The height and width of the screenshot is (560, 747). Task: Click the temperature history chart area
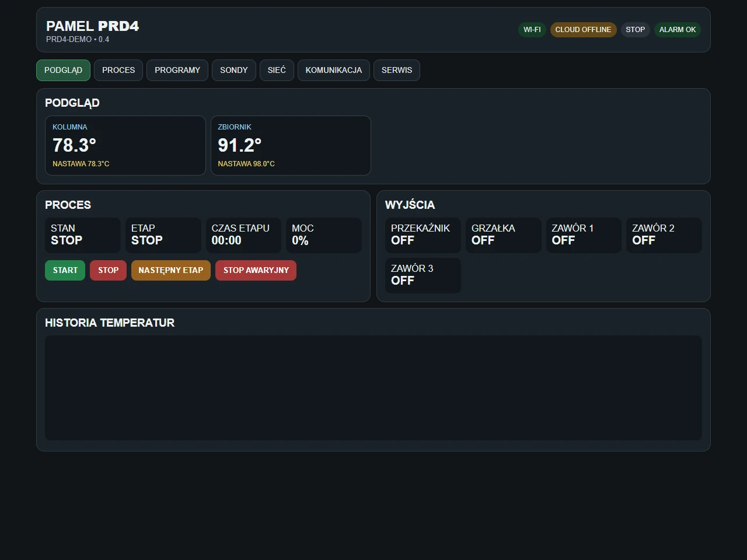point(373,388)
